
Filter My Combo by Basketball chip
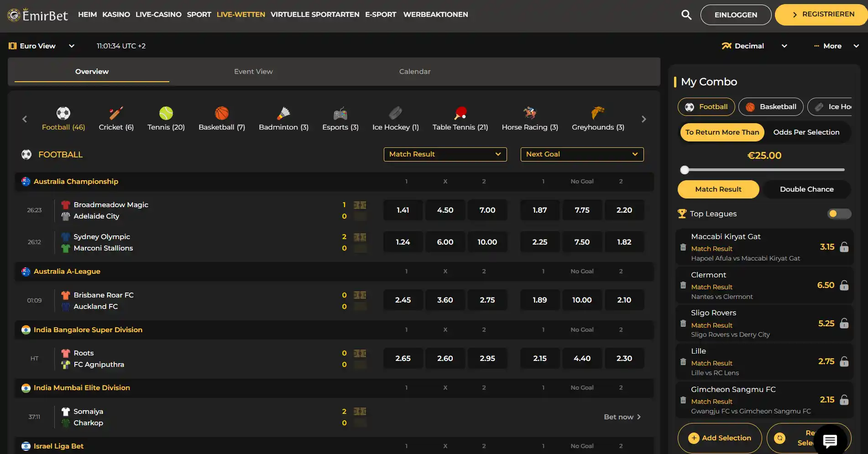click(771, 107)
